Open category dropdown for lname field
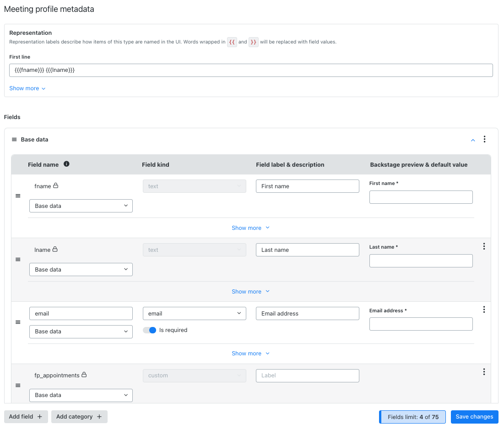 tap(81, 270)
